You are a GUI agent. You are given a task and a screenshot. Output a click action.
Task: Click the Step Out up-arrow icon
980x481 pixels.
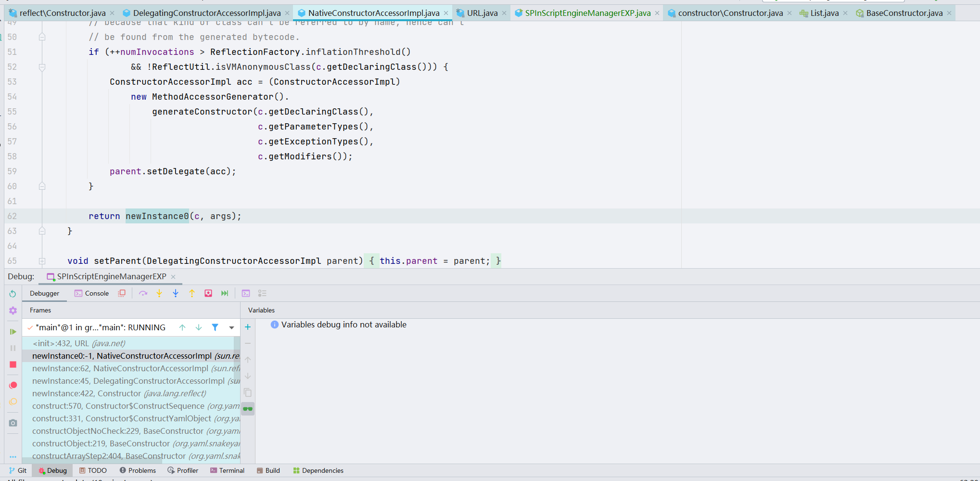click(192, 293)
